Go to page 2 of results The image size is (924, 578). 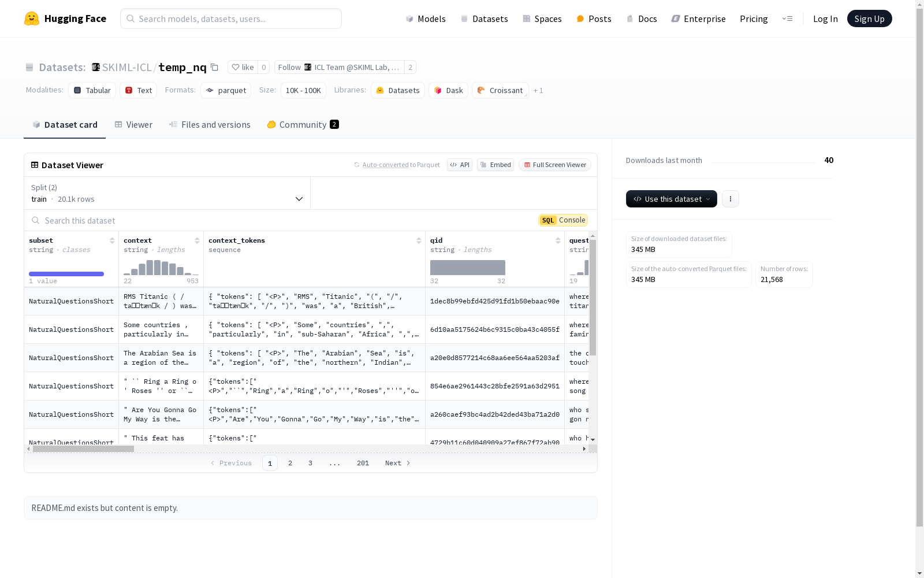click(290, 463)
